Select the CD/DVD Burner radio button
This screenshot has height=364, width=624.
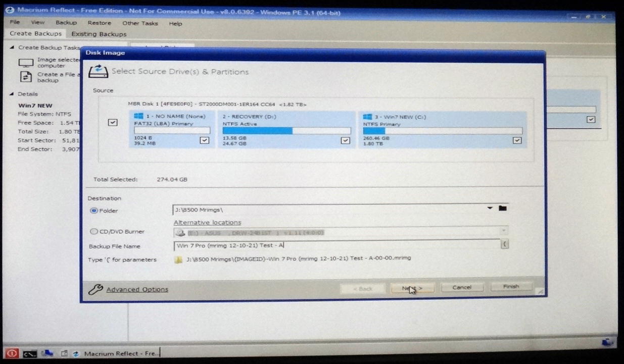pyautogui.click(x=93, y=232)
